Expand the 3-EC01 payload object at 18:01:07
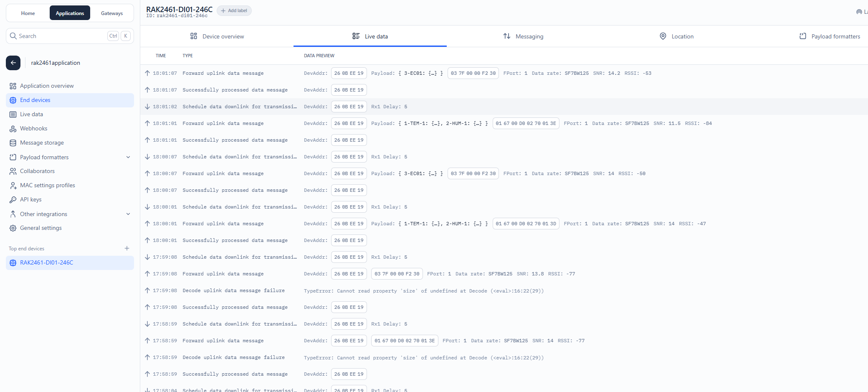 (433, 73)
